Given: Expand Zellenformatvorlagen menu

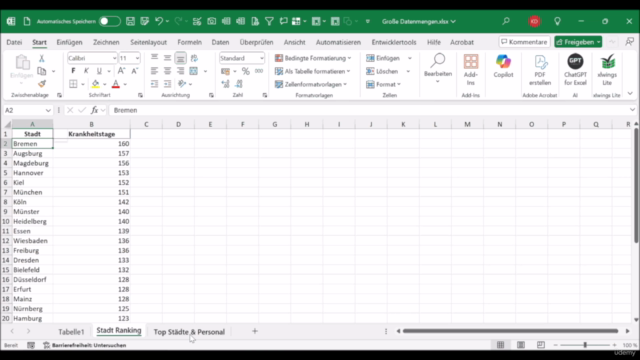Looking at the screenshot, I should point(311,84).
